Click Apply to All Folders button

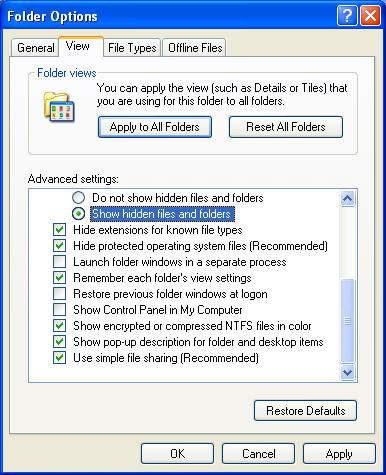click(x=155, y=127)
